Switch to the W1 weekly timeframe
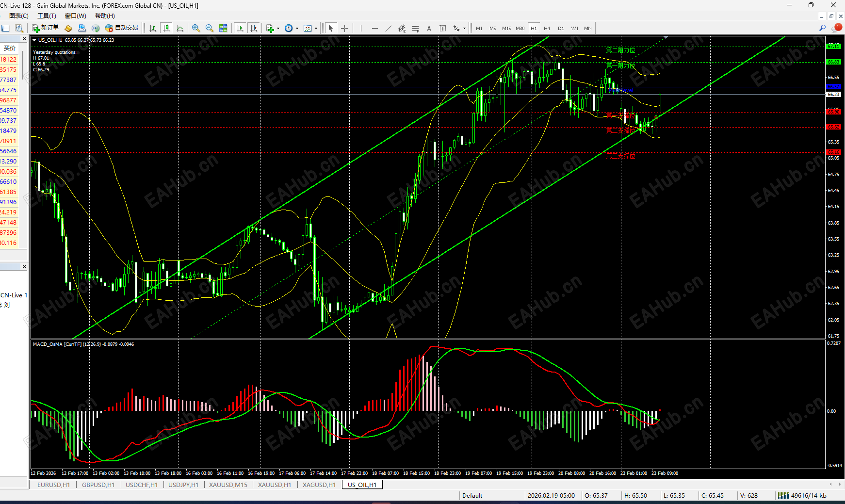The height and width of the screenshot is (504, 845). pos(575,28)
